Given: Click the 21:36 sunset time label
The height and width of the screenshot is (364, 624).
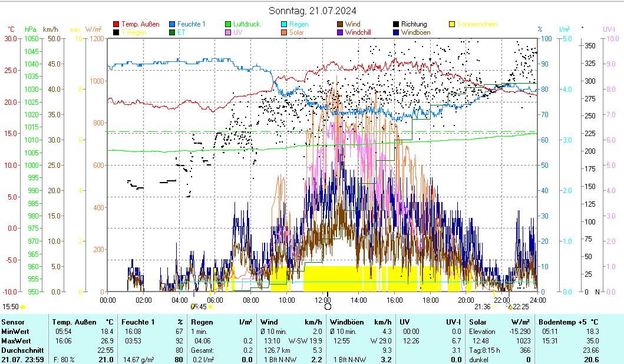Looking at the screenshot, I should [x=483, y=306].
